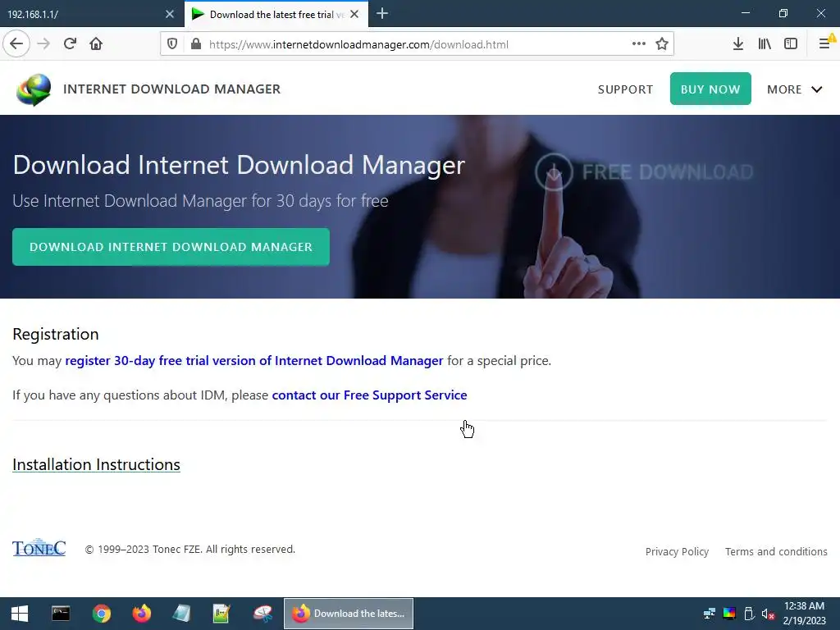Click the INTERNET DOWNLOAD MANAGER site title
The image size is (840, 630).
click(171, 89)
